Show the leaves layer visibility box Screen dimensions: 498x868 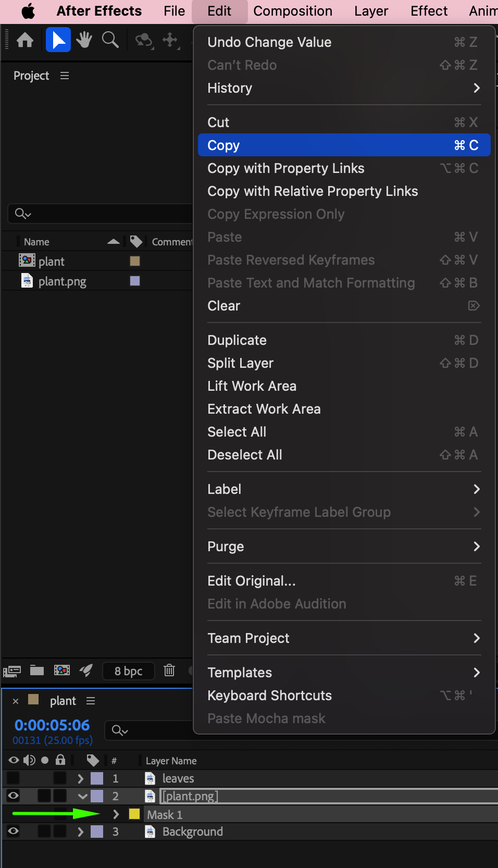[13, 778]
